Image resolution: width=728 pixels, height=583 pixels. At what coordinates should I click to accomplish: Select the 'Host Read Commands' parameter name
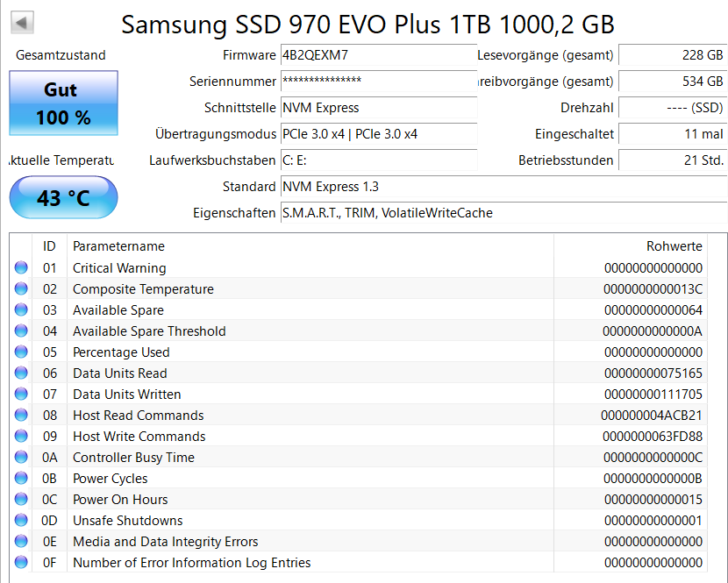pyautogui.click(x=139, y=416)
